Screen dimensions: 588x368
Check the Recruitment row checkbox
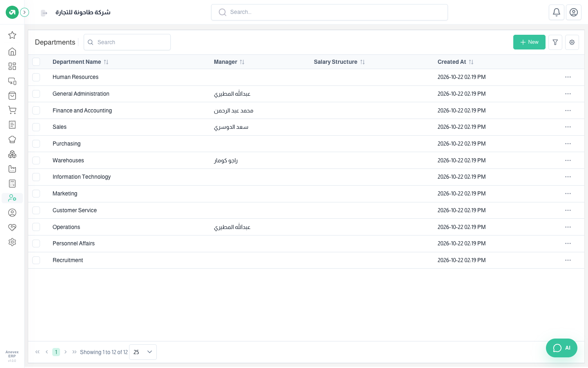pyautogui.click(x=36, y=260)
